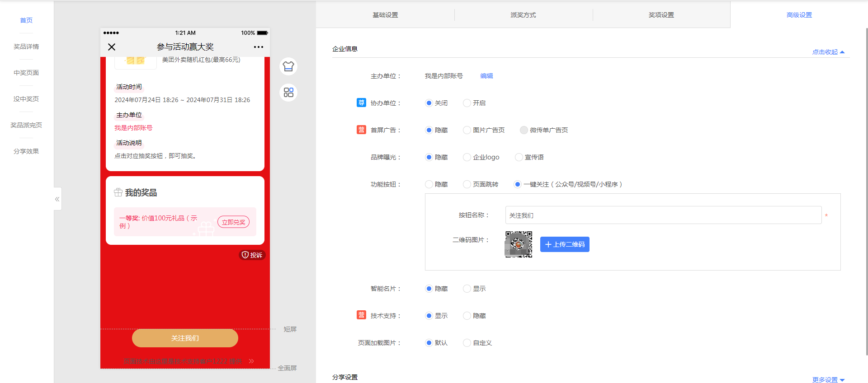The image size is (868, 383).
Task: Click the blue 荐 badge beside 协办单位
Action: click(361, 103)
